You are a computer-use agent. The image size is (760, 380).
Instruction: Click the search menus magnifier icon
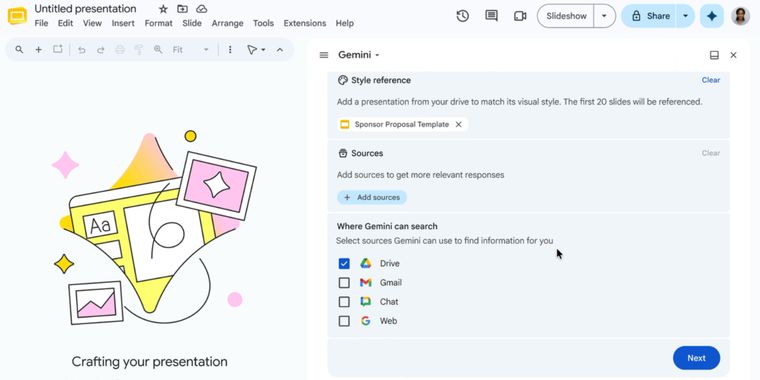point(19,49)
